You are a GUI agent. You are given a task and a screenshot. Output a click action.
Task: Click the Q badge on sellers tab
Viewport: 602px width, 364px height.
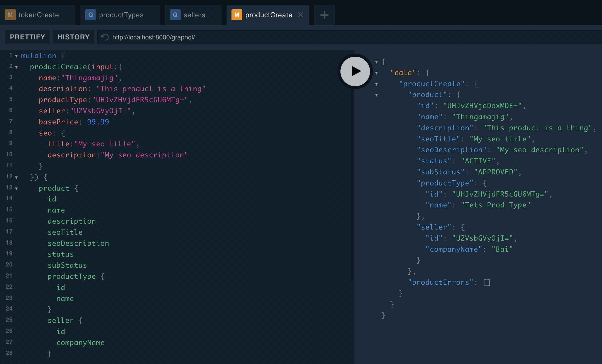tap(175, 15)
